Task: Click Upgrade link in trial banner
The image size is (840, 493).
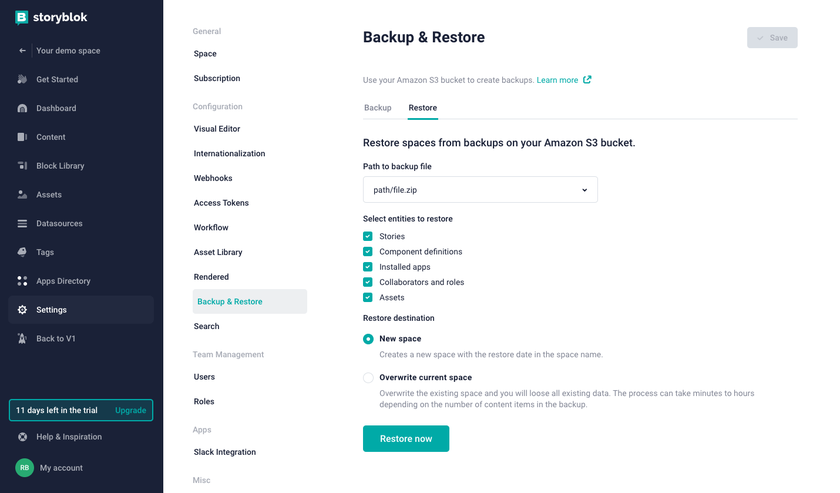Action: pos(130,410)
